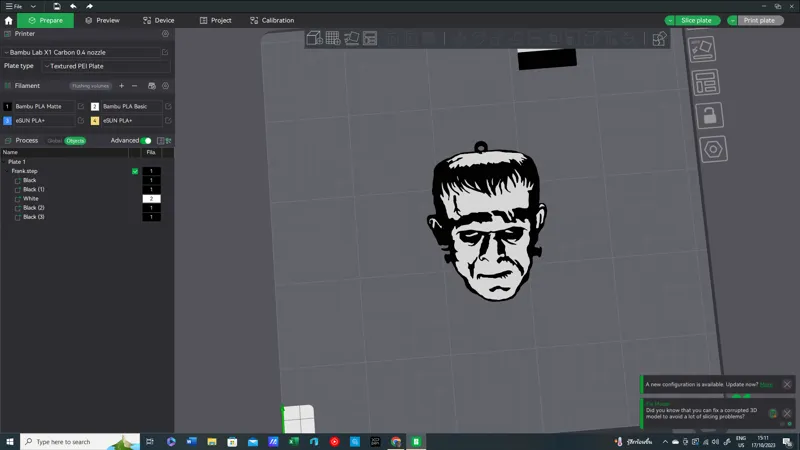Collapse the Frank.step tree node

point(7,171)
